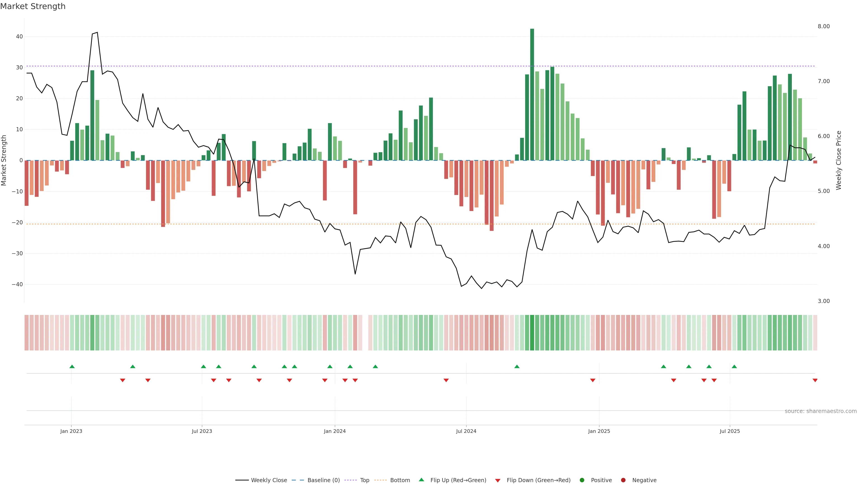Image resolution: width=868 pixels, height=488 pixels.
Task: Click the Jul 2025 x-axis label
Action: pos(729,431)
